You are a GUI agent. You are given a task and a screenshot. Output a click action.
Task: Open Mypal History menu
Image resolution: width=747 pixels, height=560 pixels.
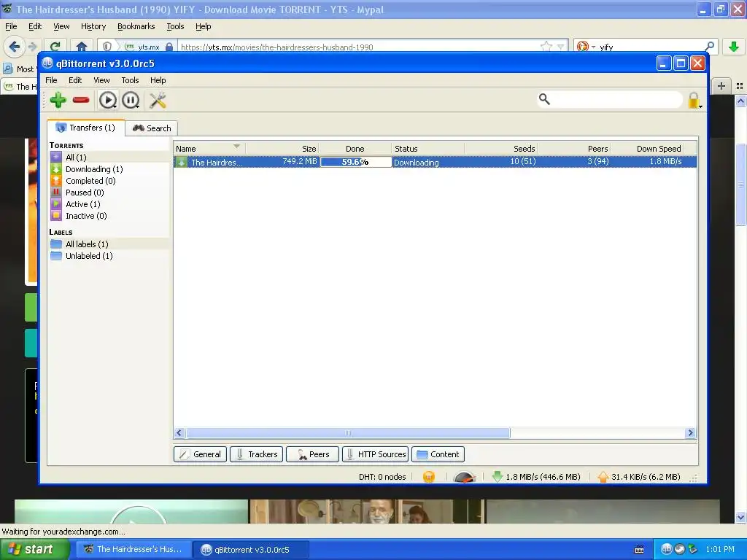click(93, 26)
